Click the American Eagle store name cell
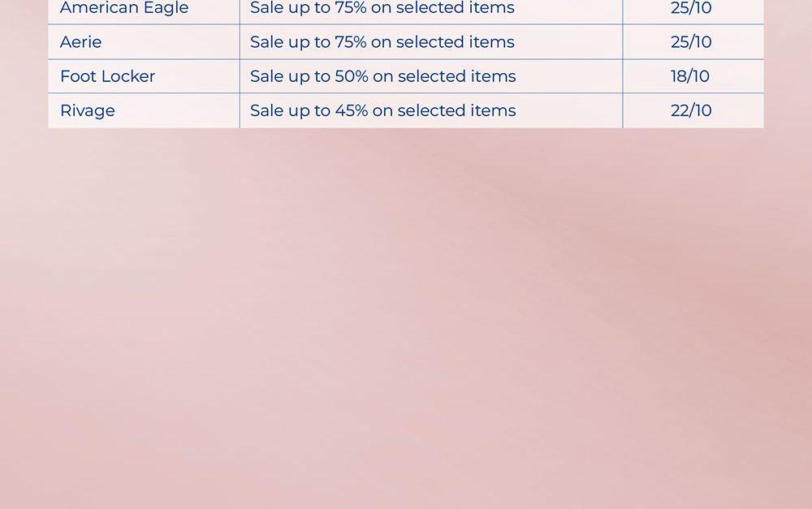Viewport: 812px width, 509px height. pyautogui.click(x=124, y=8)
